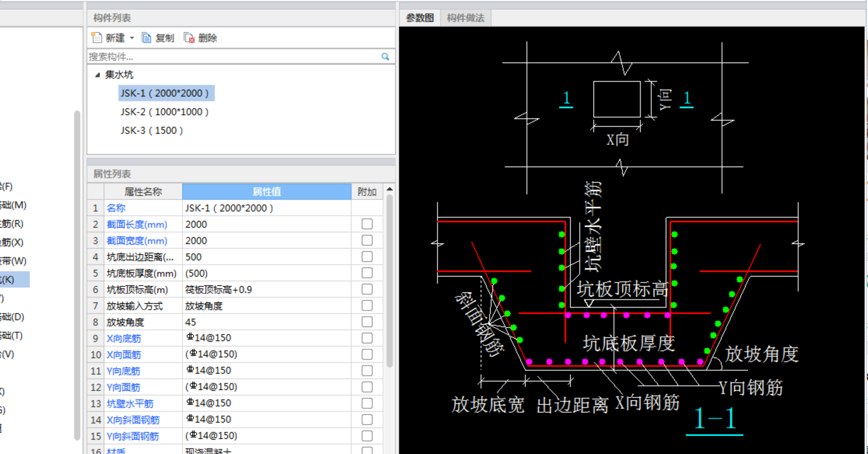Image resolution: width=868 pixels, height=454 pixels.
Task: Click the Y向斜面钢筋 property name
Action: (133, 436)
